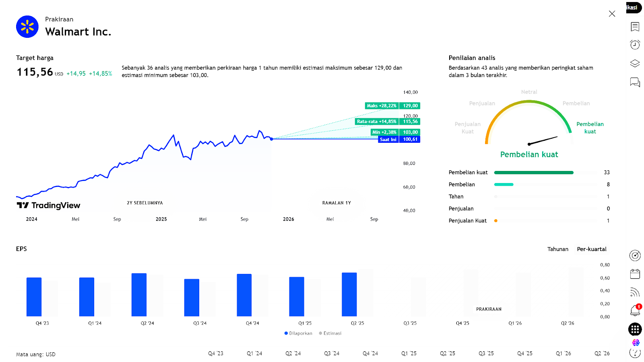The height and width of the screenshot is (362, 644).
Task: Click the stacked layers icon in sidebar
Action: pos(635,64)
